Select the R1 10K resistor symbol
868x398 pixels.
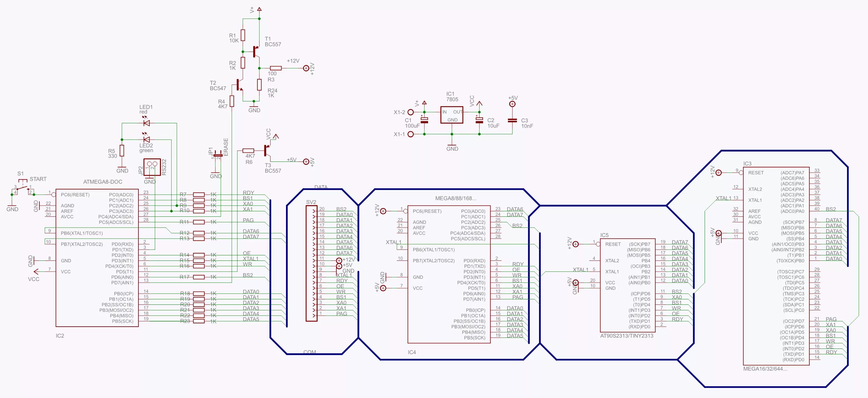click(x=243, y=35)
